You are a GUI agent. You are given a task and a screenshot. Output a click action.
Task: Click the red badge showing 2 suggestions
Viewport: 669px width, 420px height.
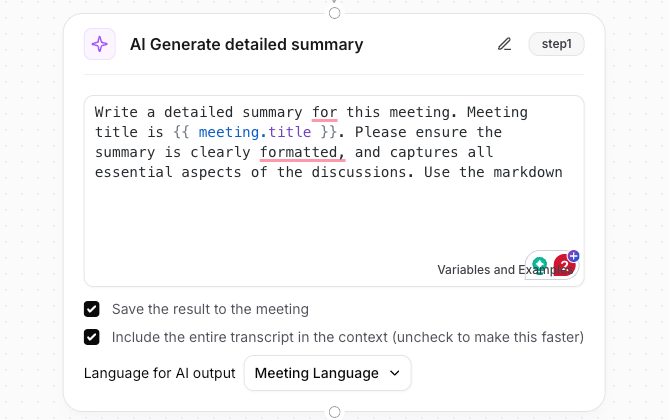(x=563, y=266)
